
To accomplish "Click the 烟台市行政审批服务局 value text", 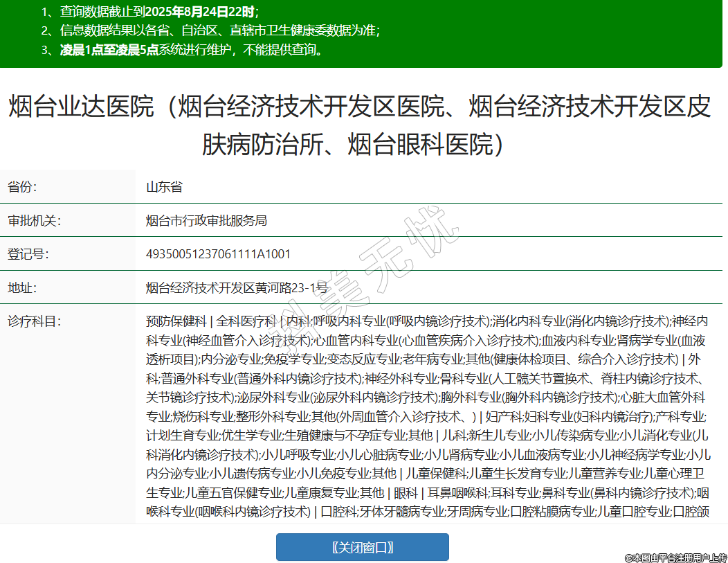I will (206, 221).
